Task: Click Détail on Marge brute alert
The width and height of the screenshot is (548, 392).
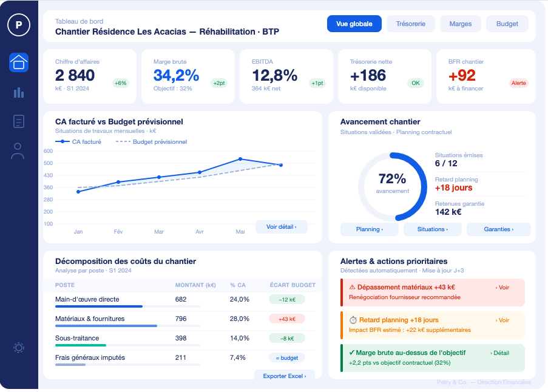Action: click(499, 353)
